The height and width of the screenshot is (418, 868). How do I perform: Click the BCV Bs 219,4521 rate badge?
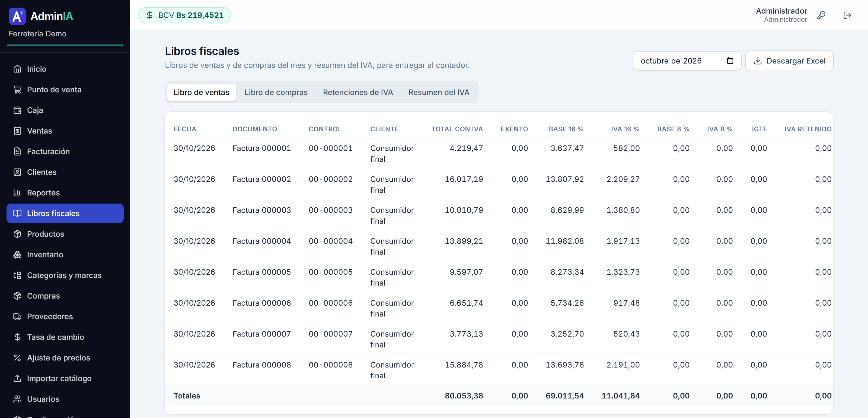185,15
